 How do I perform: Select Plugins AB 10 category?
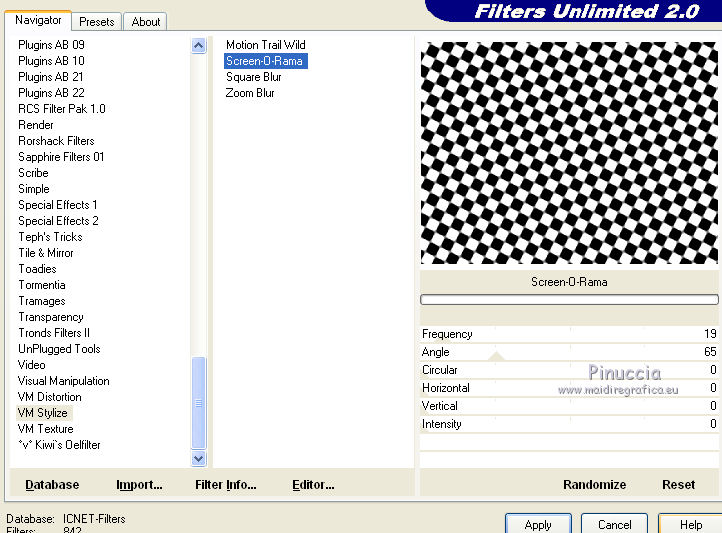point(52,61)
